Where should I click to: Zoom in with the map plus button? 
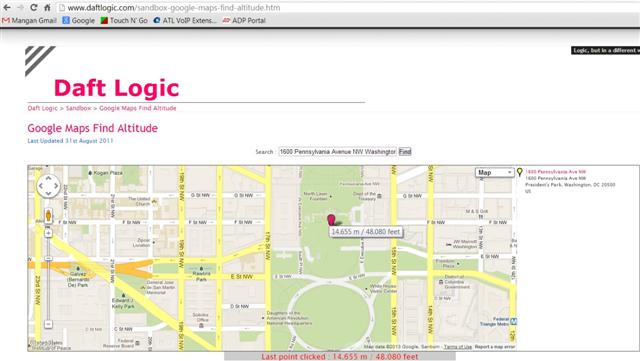(x=48, y=233)
